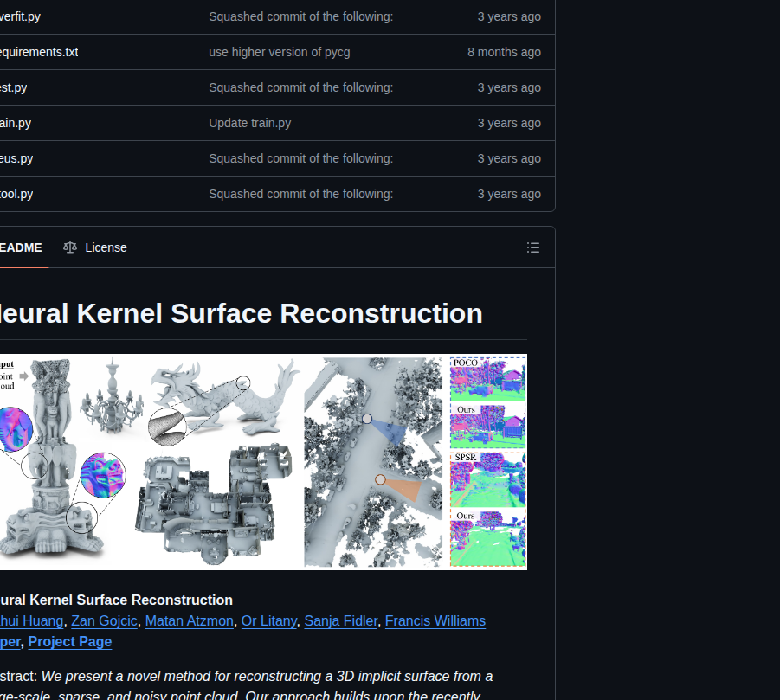Screen dimensions: 780x700
Task: Click the License scale icon
Action: pos(70,247)
